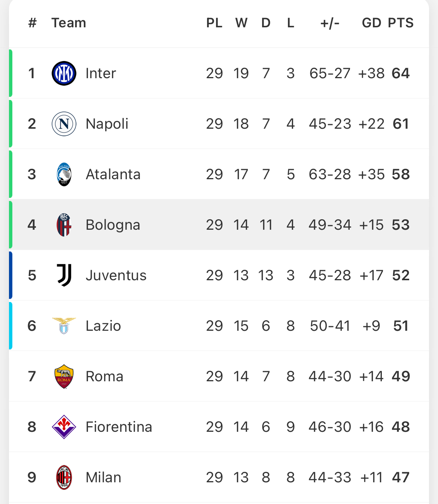The height and width of the screenshot is (504, 438).
Task: Tap the Fiorentina lily crest
Action: click(64, 427)
